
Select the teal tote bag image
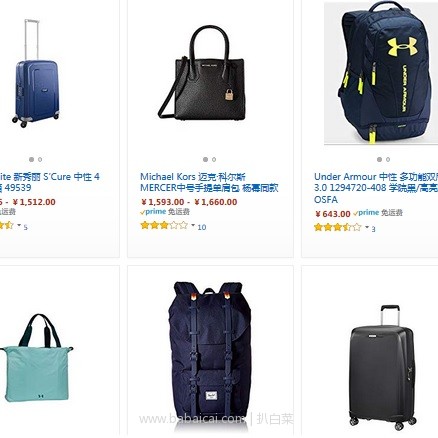(x=36, y=358)
